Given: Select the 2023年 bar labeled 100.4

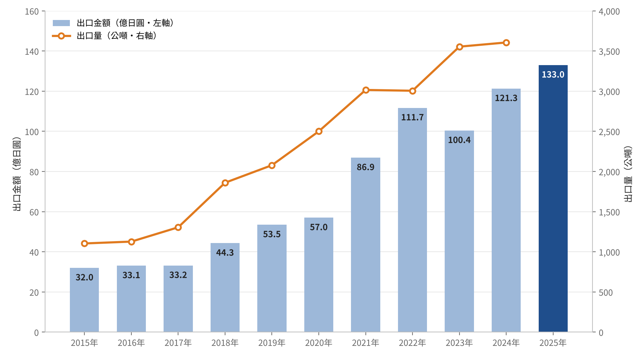Looking at the screenshot, I should coord(459,231).
